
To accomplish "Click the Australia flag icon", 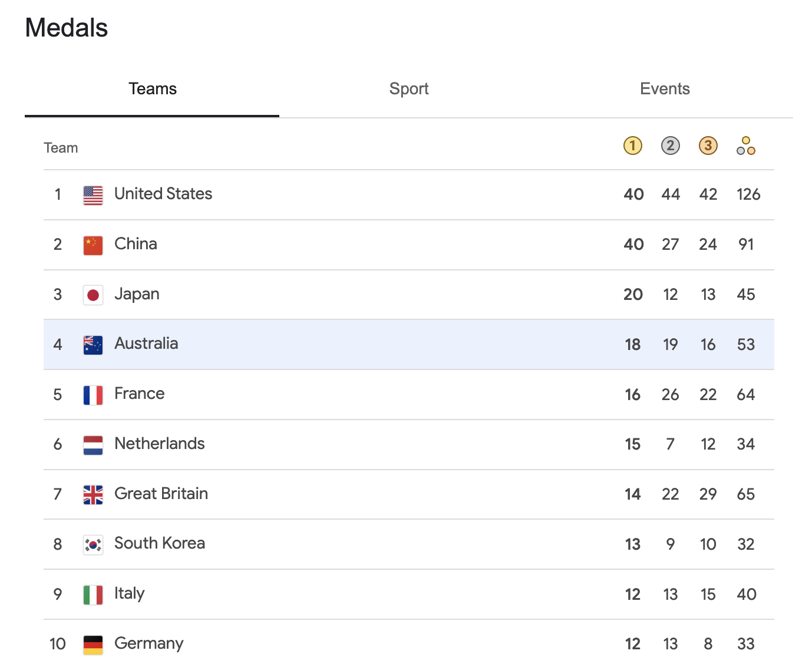I will [x=93, y=345].
